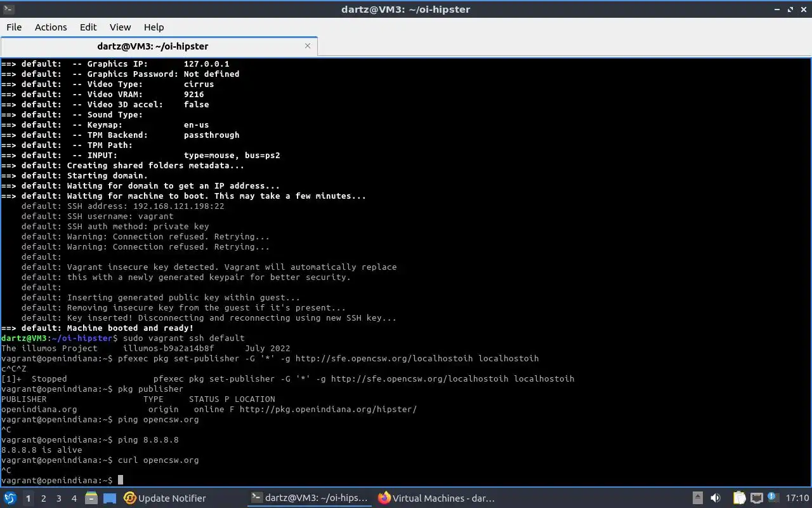Click 'http://pkg.openindiana.org/hipster/' URL text
This screenshot has width=812, height=508.
(x=328, y=409)
